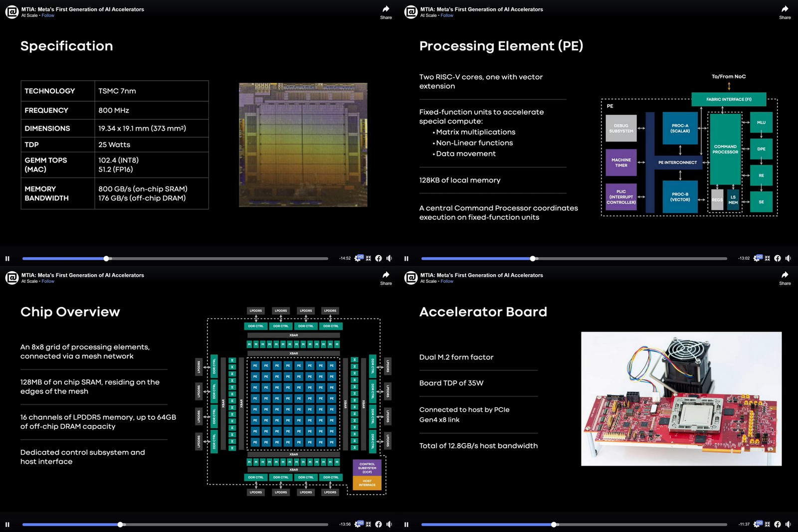Click the seek bar of the Chip Overview video
The height and width of the screenshot is (532, 798).
click(x=175, y=524)
